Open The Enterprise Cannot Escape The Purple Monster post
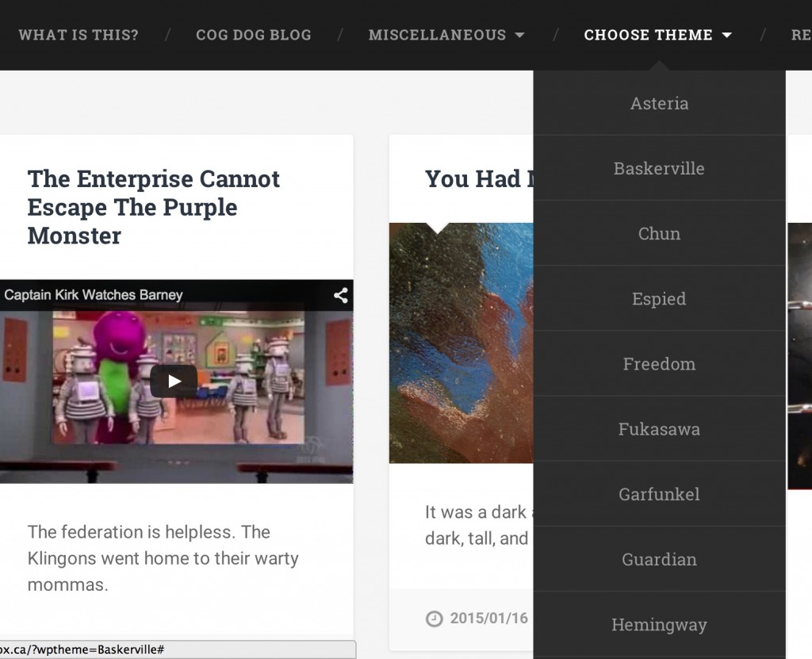 pos(153,207)
